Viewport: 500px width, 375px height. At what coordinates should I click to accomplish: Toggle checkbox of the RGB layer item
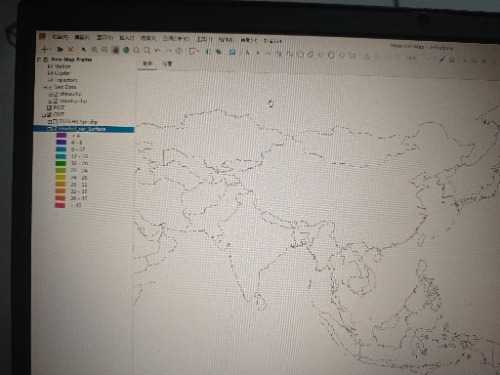coord(50,108)
